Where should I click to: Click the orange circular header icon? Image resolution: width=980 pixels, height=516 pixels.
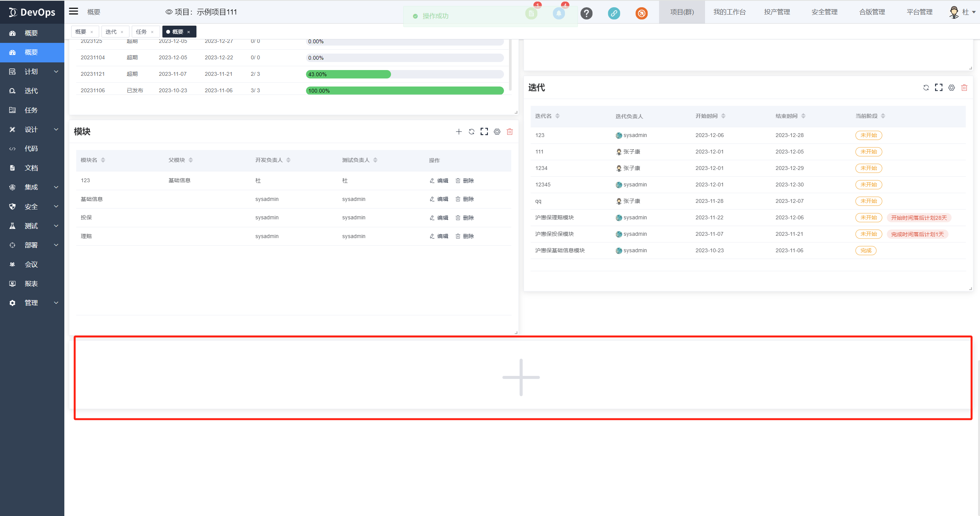pos(641,13)
